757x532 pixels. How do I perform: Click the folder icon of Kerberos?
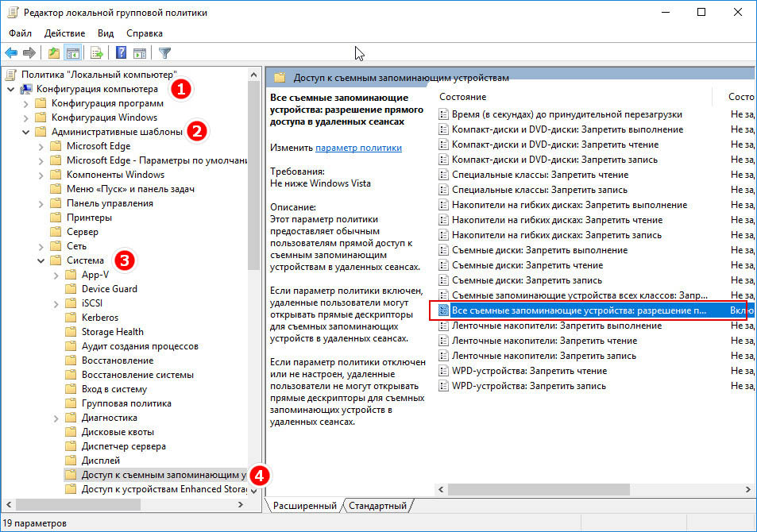pyautogui.click(x=71, y=317)
